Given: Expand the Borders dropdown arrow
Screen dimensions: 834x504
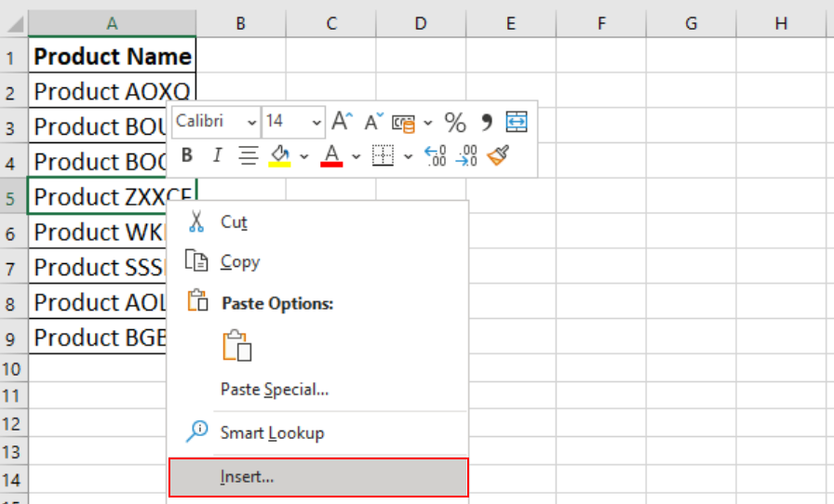Looking at the screenshot, I should (408, 156).
